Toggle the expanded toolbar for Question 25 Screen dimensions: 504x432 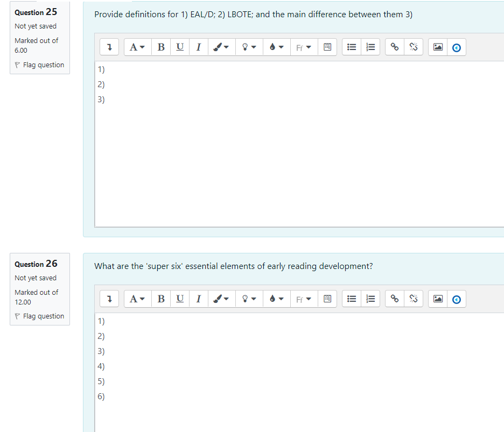click(x=109, y=47)
